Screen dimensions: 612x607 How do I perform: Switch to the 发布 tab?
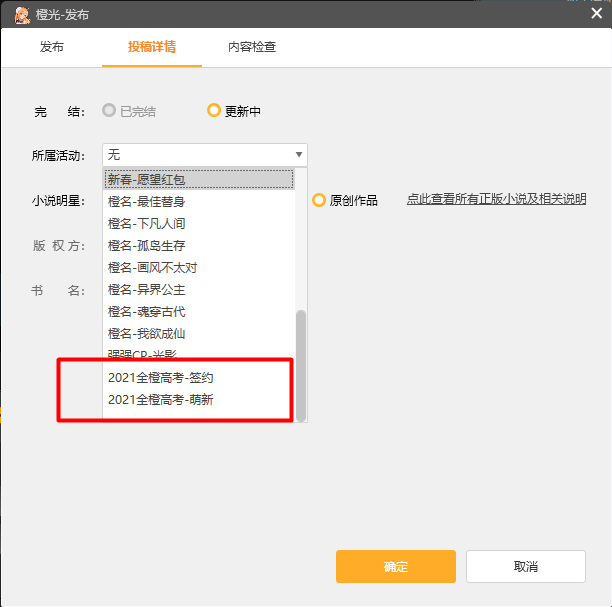click(52, 47)
